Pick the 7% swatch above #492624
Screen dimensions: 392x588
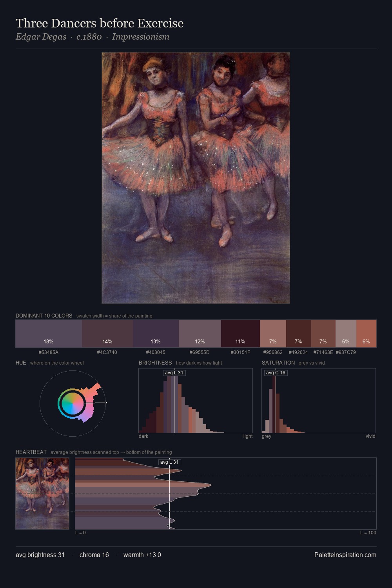[299, 334]
